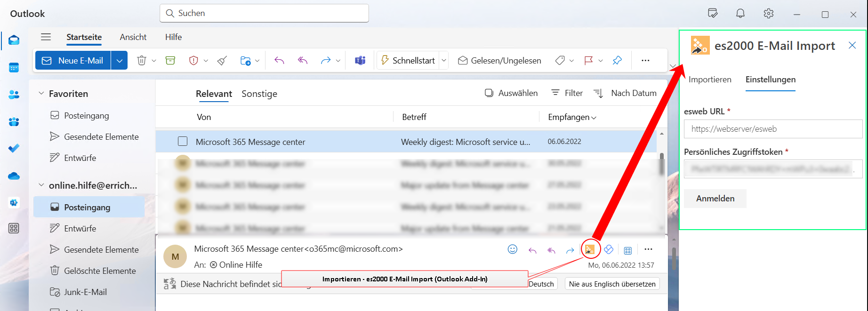Open message more actions ellipsis

coord(648,249)
